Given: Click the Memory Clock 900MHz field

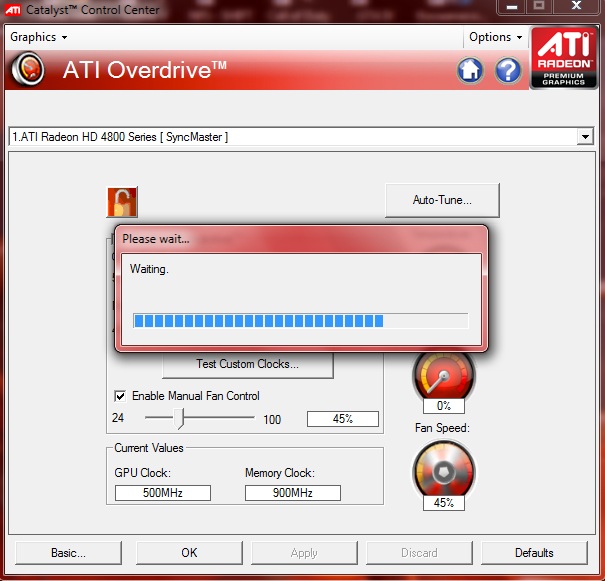Looking at the screenshot, I should (293, 493).
